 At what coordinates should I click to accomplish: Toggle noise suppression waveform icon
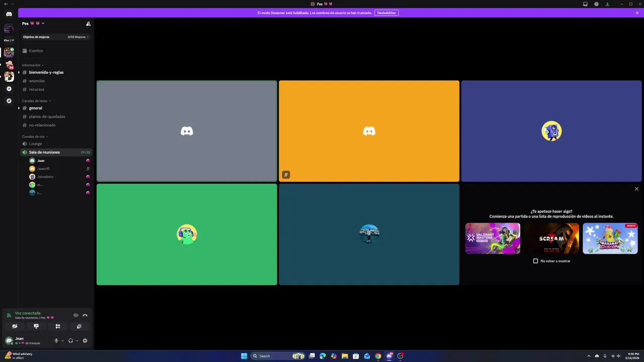76,315
